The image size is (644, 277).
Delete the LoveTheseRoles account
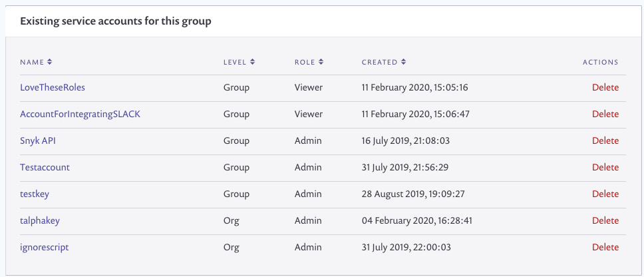pos(605,87)
